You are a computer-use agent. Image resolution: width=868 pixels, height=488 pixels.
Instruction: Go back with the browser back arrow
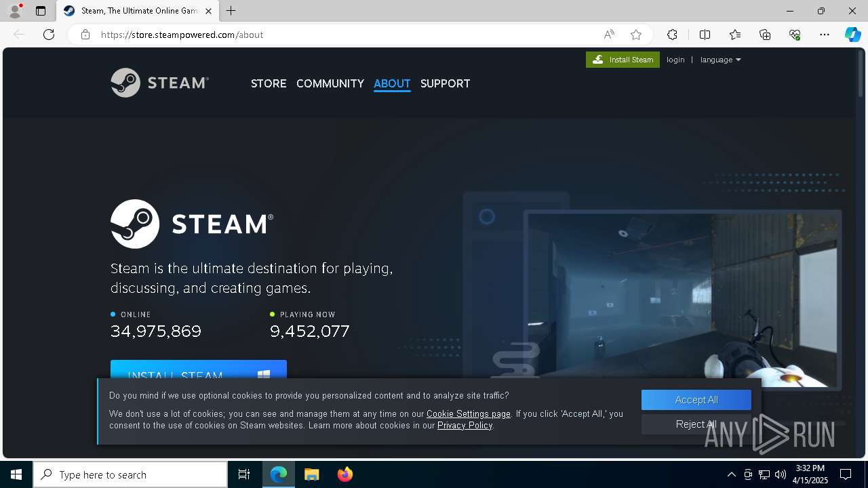(19, 35)
